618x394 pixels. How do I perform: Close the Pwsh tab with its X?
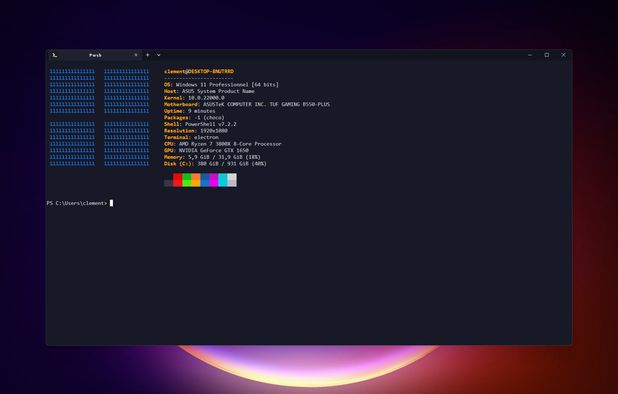pyautogui.click(x=136, y=55)
